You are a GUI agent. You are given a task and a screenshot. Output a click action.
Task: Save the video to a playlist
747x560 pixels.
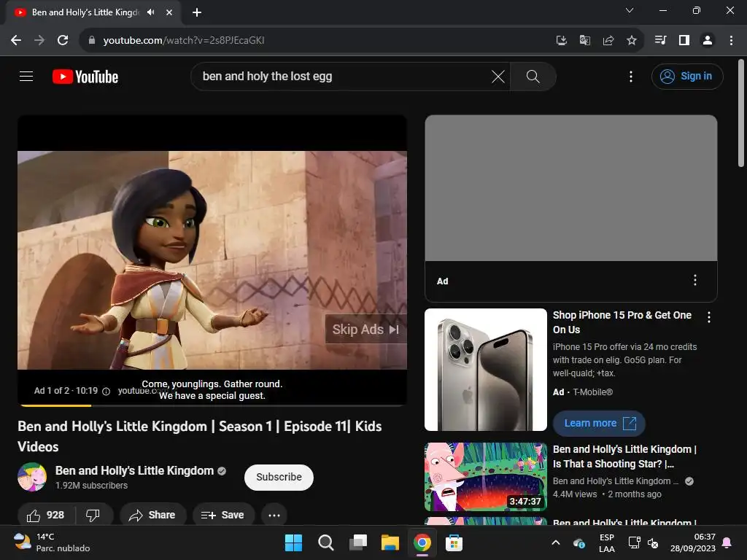click(223, 515)
